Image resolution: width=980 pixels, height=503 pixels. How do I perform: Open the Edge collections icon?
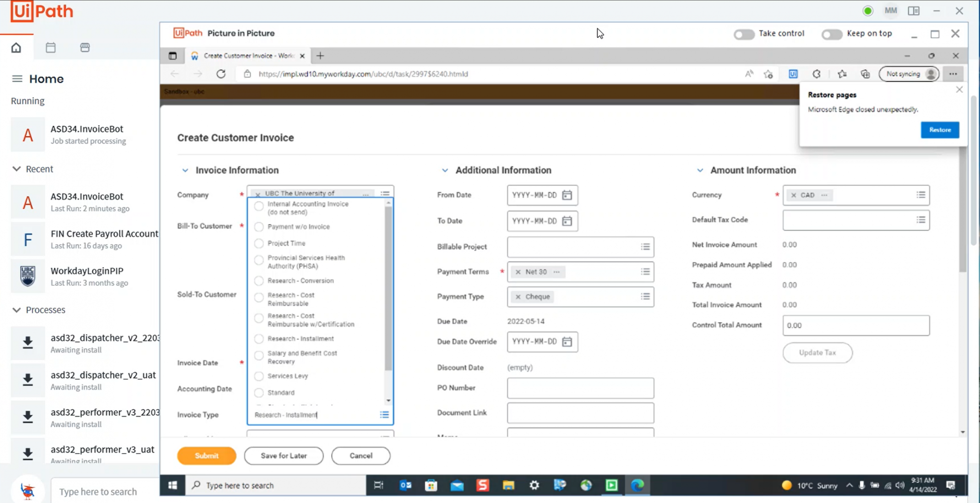tap(865, 74)
